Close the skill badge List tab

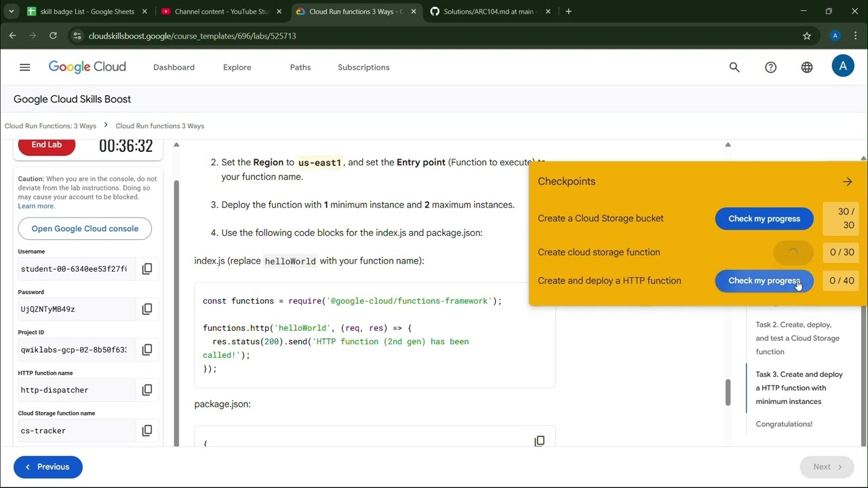(x=144, y=12)
